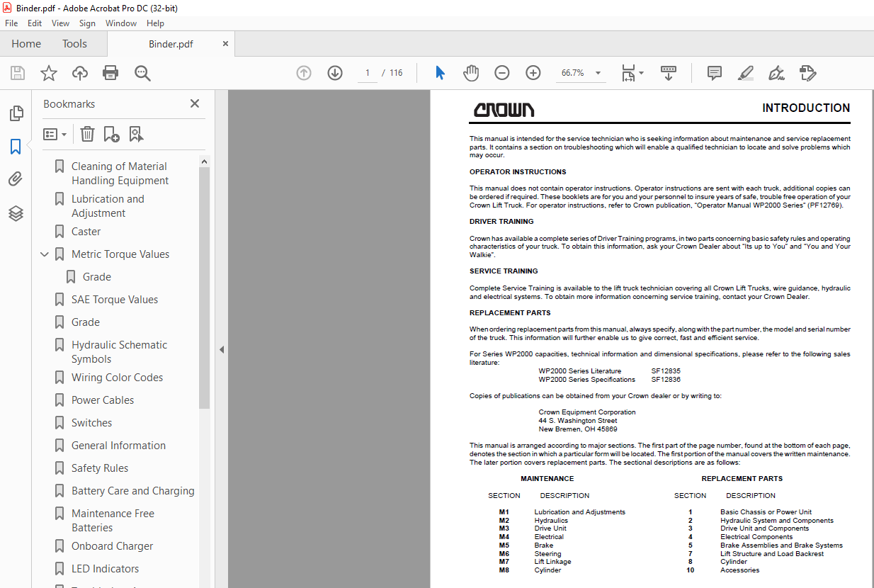
Task: Click the Request e-signature icon
Action: (807, 73)
